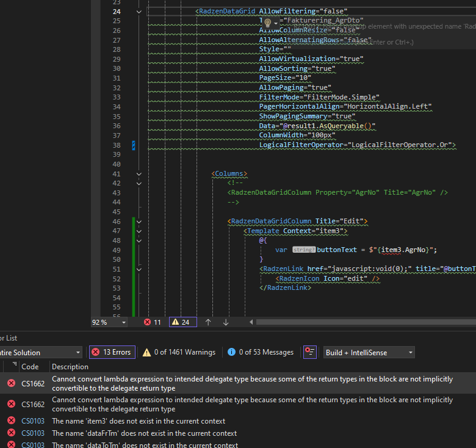Select the second CS1662 error row
Image resolution: width=476 pixels, height=448 pixels.
click(x=238, y=404)
